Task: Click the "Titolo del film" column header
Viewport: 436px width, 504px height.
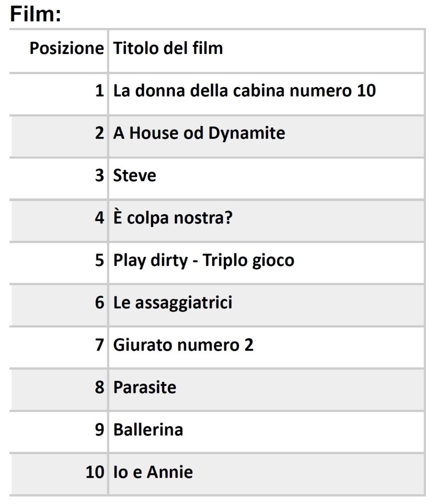Action: (168, 49)
